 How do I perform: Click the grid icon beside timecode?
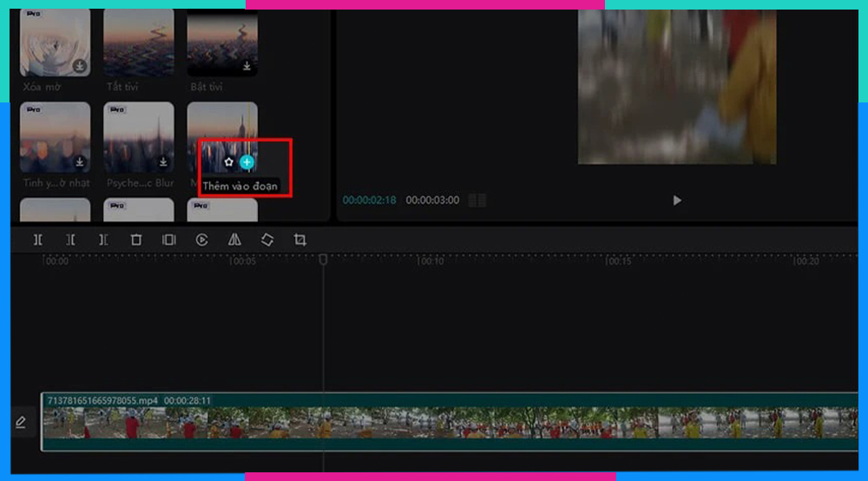pos(477,201)
